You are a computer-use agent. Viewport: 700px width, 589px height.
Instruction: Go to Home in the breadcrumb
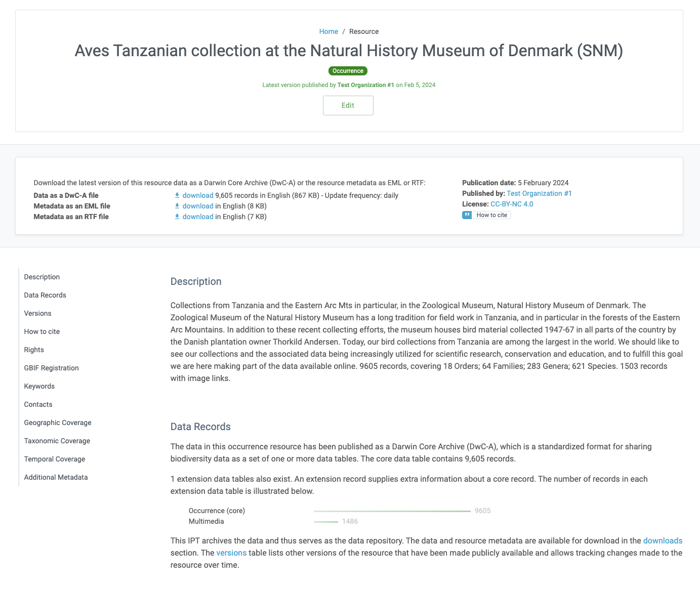[328, 31]
